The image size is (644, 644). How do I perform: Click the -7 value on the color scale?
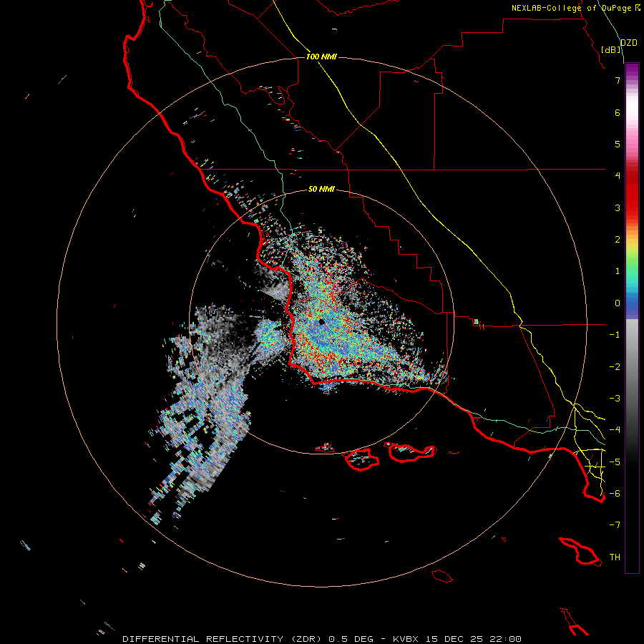click(x=615, y=525)
